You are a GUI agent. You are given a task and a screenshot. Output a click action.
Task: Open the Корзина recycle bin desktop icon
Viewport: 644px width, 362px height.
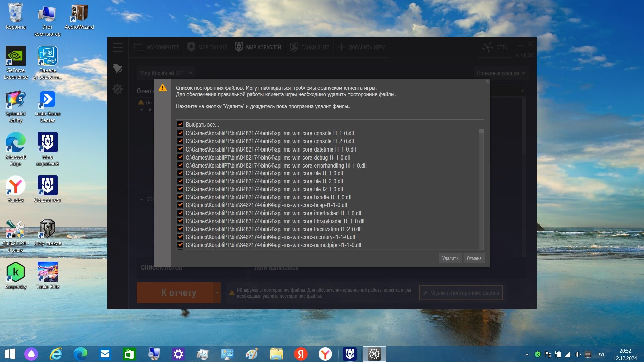[15, 17]
